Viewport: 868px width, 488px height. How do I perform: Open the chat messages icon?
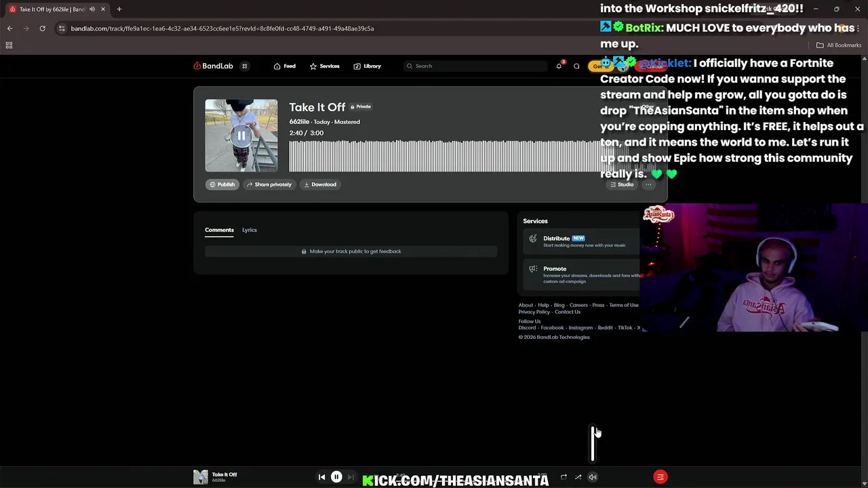[x=576, y=66]
